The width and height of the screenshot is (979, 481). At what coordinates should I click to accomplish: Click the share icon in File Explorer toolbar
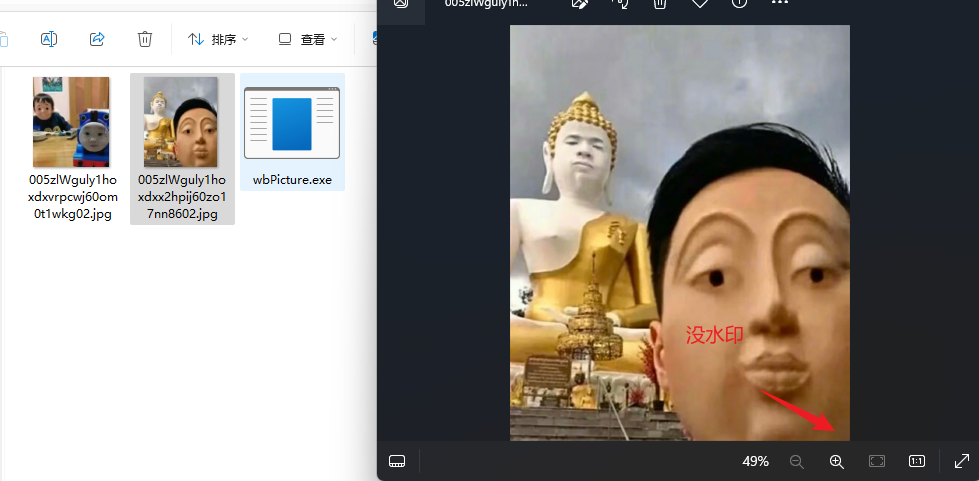[97, 39]
